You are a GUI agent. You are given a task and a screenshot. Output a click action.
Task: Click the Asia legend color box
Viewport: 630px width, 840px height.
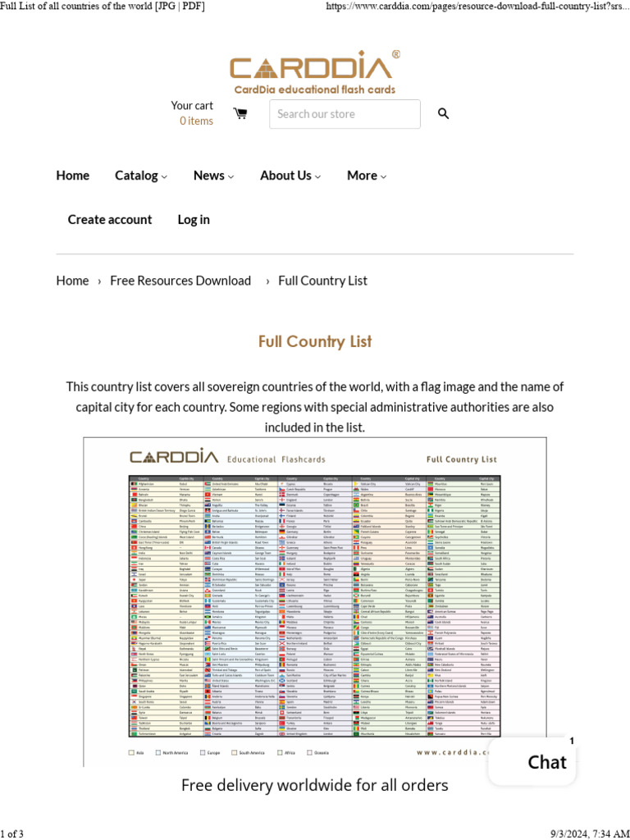tap(131, 753)
